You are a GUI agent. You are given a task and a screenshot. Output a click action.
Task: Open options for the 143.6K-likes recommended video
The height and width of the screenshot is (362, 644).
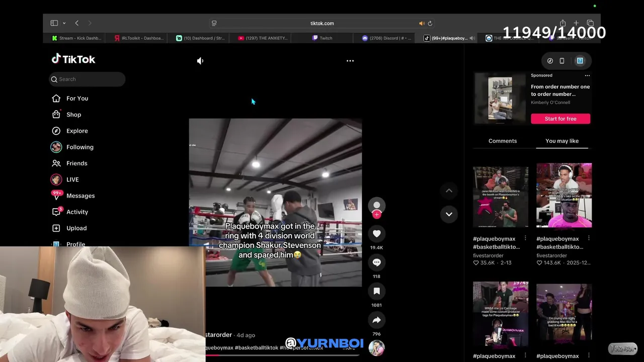click(589, 238)
